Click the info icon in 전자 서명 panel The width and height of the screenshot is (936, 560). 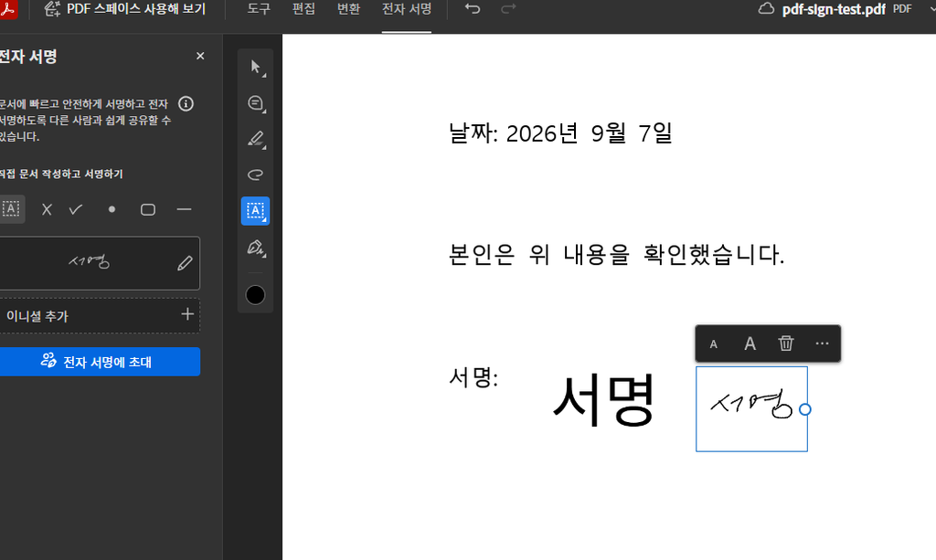[x=186, y=104]
